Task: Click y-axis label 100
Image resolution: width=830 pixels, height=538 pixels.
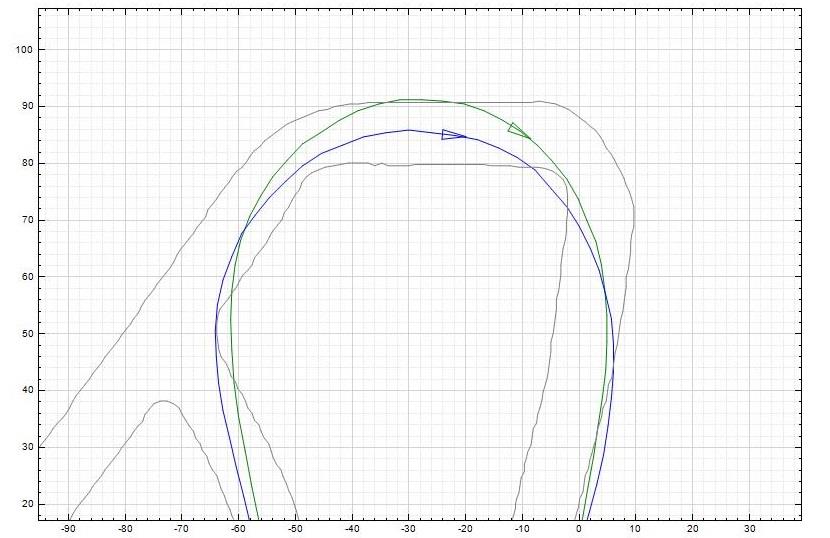Action: (24, 50)
